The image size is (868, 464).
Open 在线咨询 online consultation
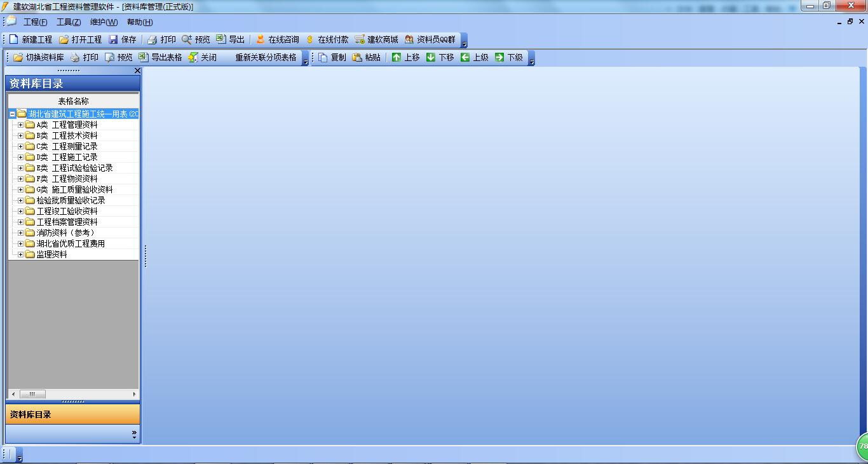pyautogui.click(x=277, y=39)
